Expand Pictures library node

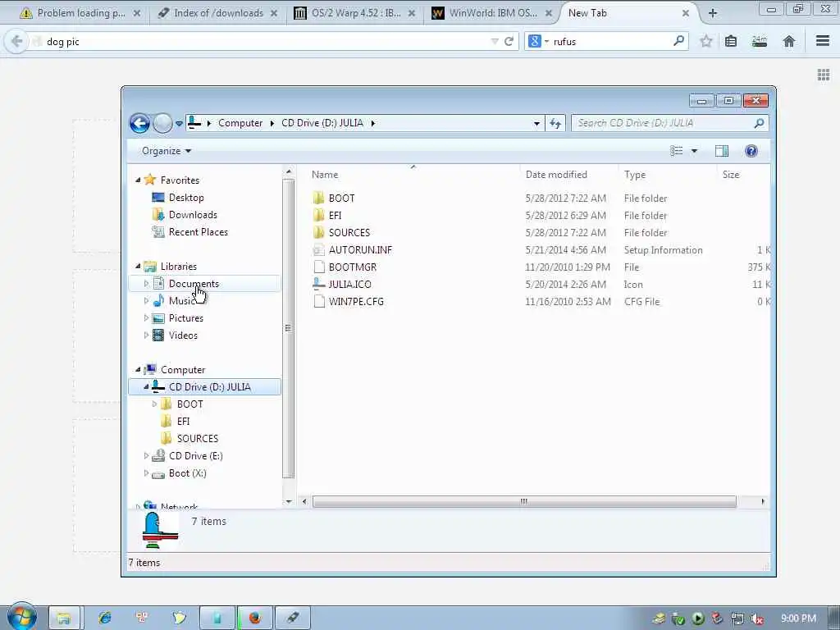click(146, 318)
